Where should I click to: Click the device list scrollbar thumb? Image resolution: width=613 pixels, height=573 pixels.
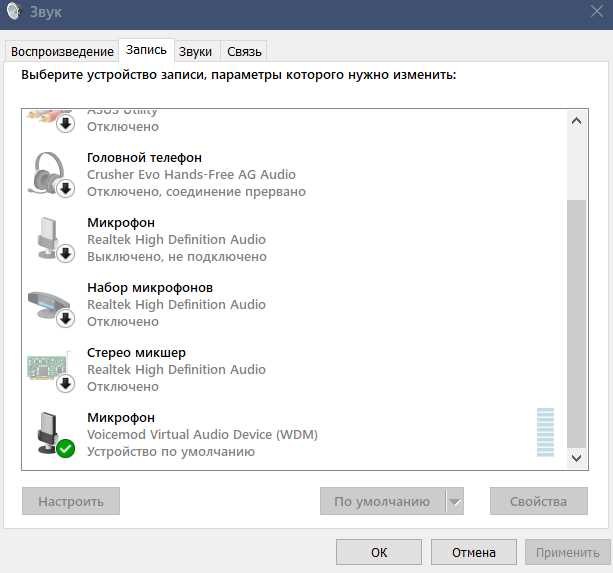(x=576, y=324)
